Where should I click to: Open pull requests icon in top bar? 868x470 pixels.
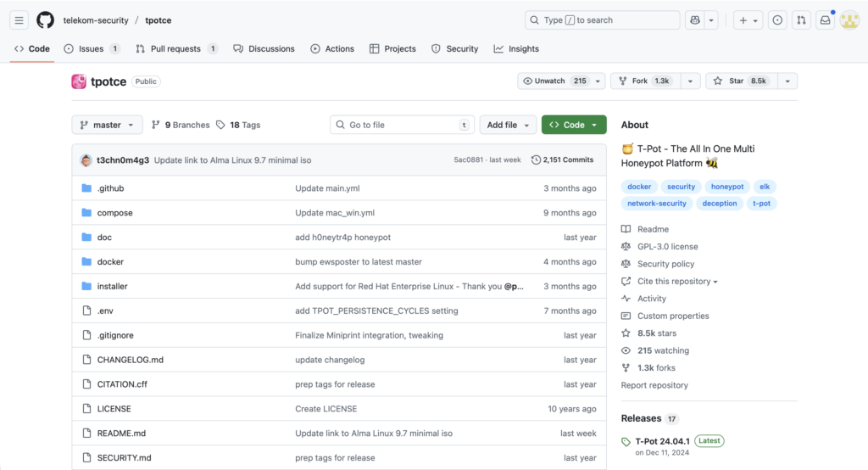point(800,20)
